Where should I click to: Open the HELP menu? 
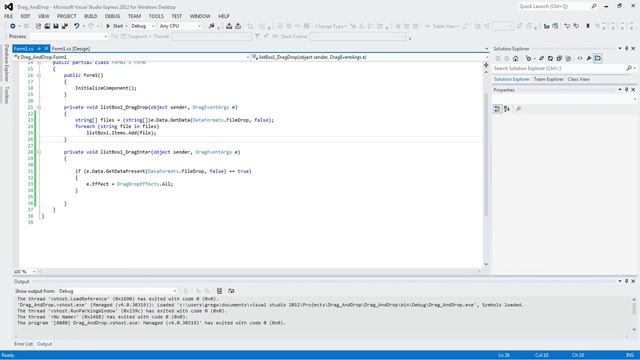tap(224, 16)
